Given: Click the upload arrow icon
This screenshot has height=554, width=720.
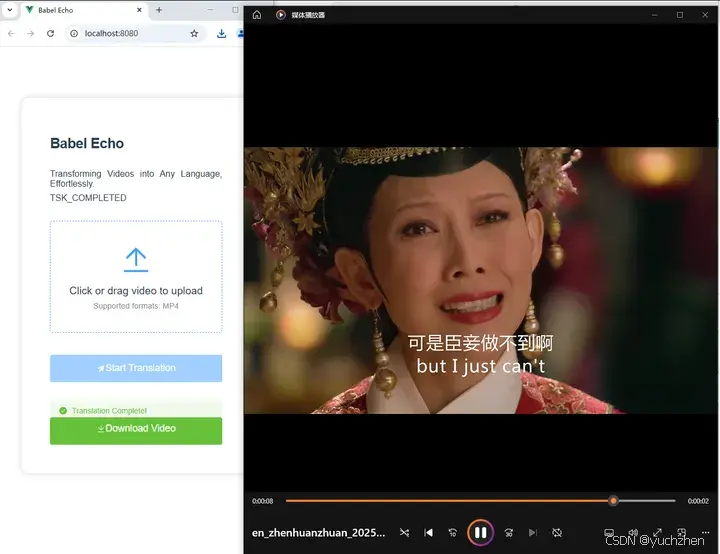Looking at the screenshot, I should pos(136,260).
